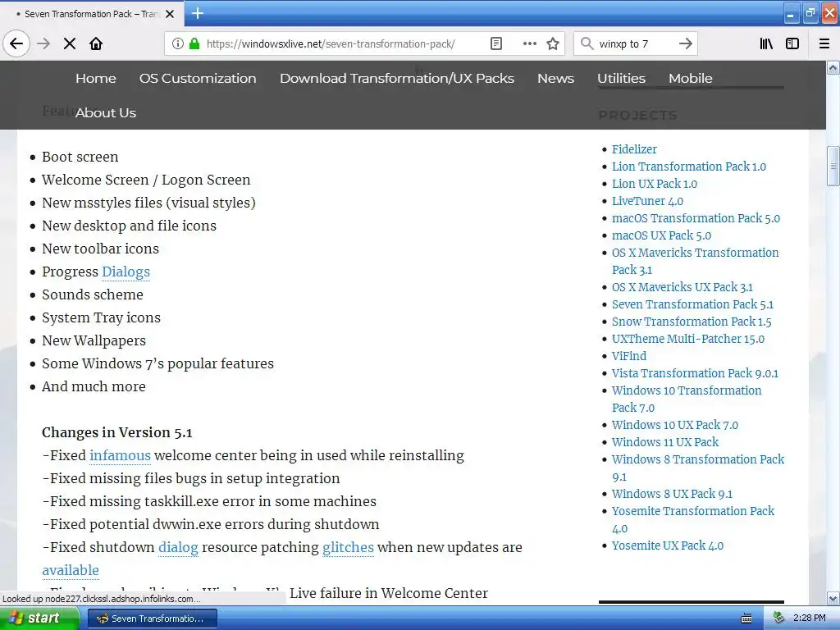The height and width of the screenshot is (630, 840).
Task: Open Download Transformation/UX Packs menu
Action: pyautogui.click(x=397, y=78)
